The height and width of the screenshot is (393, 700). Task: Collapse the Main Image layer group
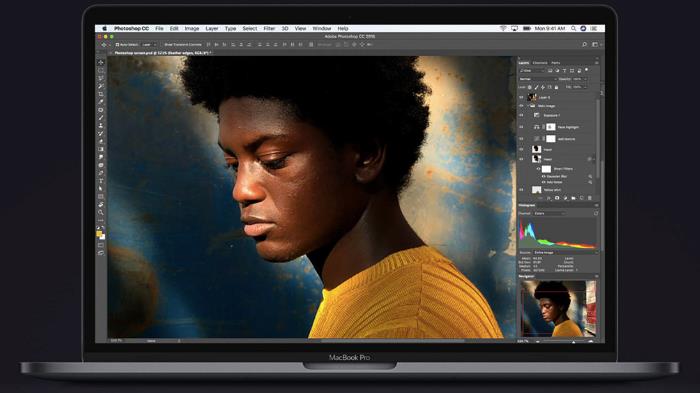pyautogui.click(x=527, y=106)
